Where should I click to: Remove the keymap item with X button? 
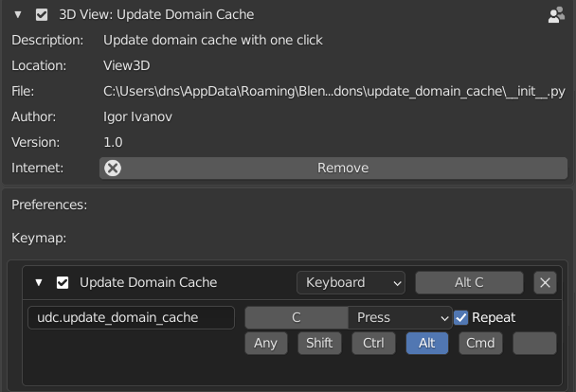545,282
